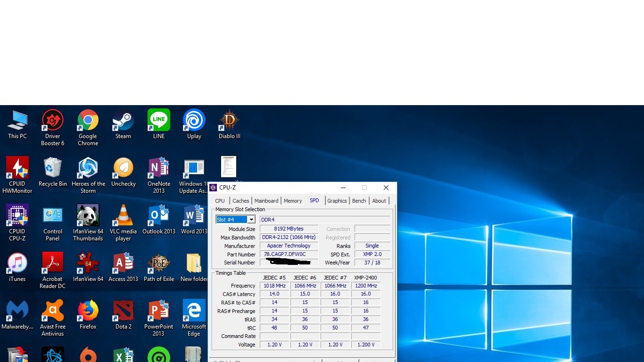Open the About tab
This screenshot has height=362, width=644.
(379, 201)
